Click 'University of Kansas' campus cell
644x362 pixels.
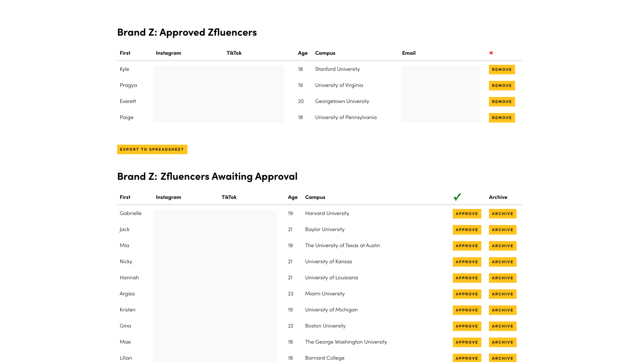[x=328, y=262]
